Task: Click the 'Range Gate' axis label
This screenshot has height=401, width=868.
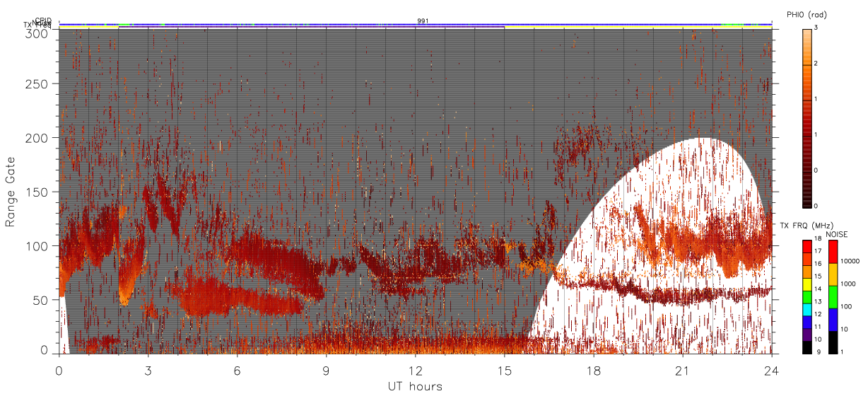Action: tap(11, 192)
